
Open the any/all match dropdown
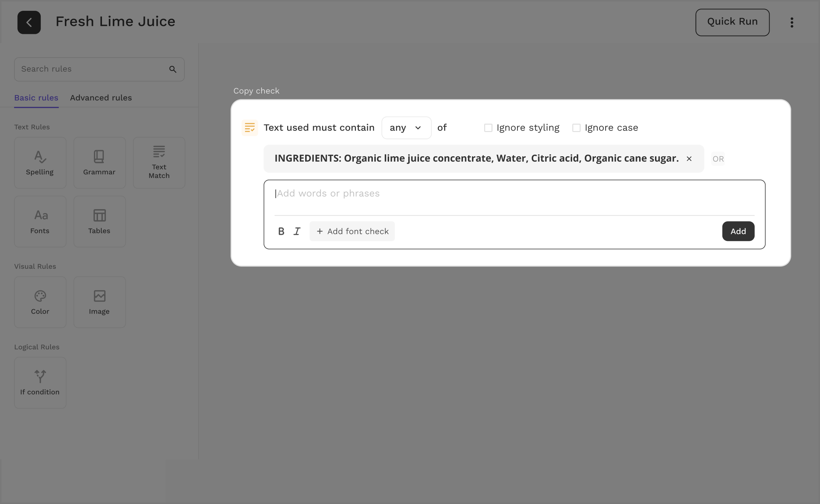(x=406, y=127)
